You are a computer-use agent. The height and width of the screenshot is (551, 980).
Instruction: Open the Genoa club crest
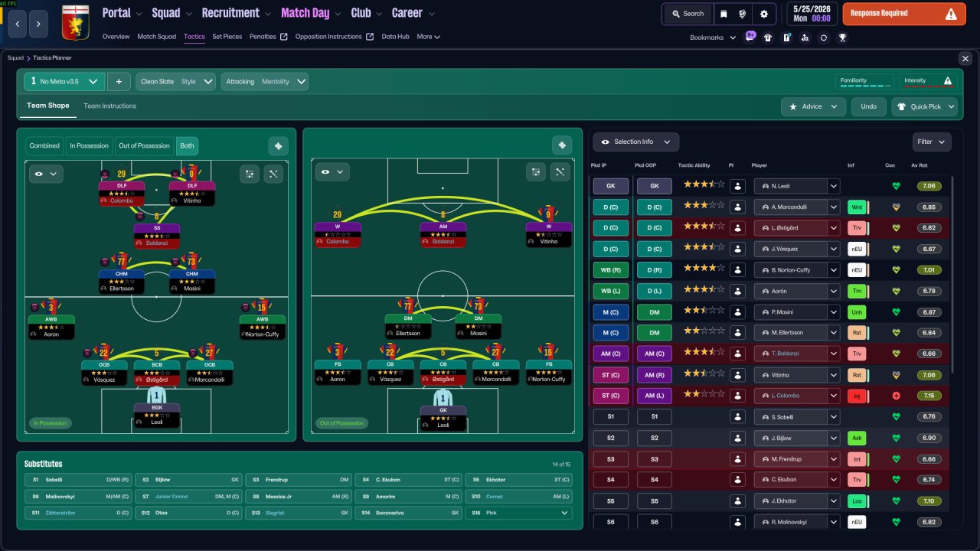pyautogui.click(x=74, y=22)
